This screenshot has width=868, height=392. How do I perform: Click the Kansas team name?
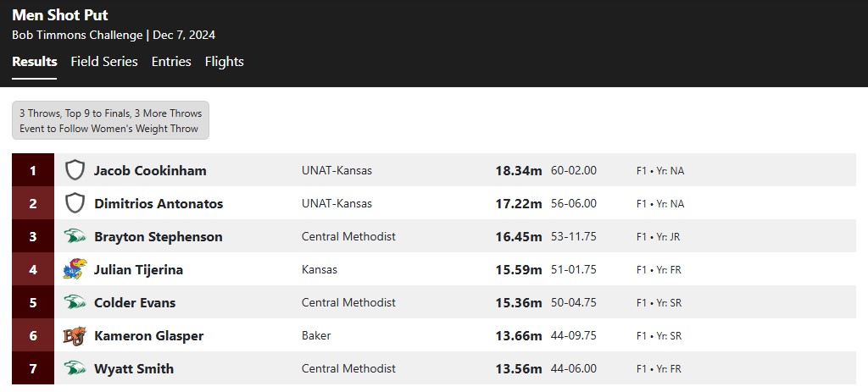pos(320,269)
